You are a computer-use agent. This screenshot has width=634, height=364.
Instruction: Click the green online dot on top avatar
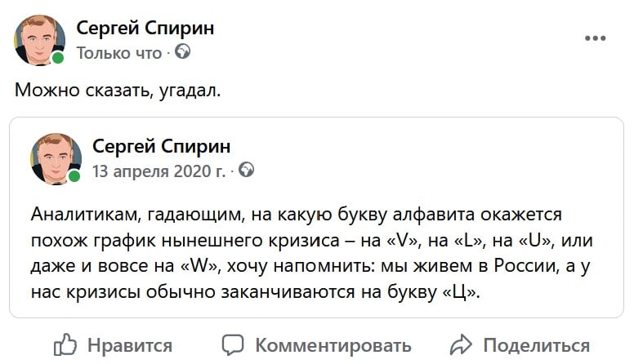pyautogui.click(x=58, y=59)
